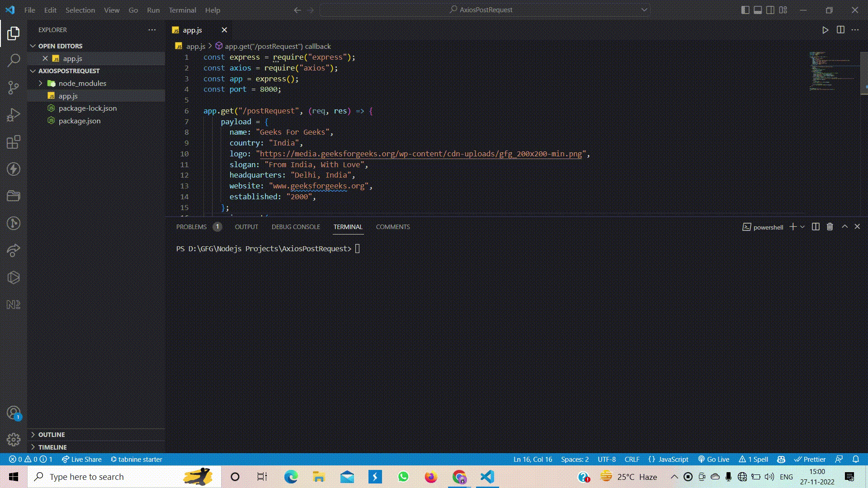Switch to the Comments panel tab
This screenshot has height=488, width=868.
coord(393,227)
